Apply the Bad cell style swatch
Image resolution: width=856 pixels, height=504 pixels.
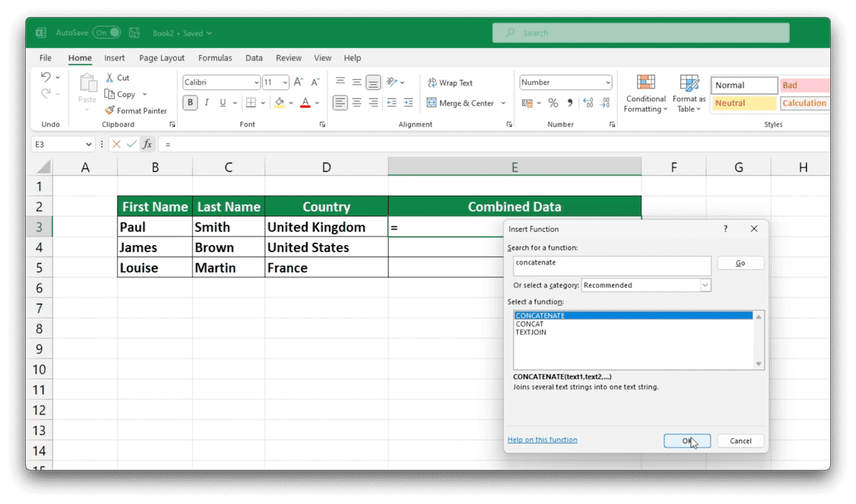pyautogui.click(x=805, y=85)
